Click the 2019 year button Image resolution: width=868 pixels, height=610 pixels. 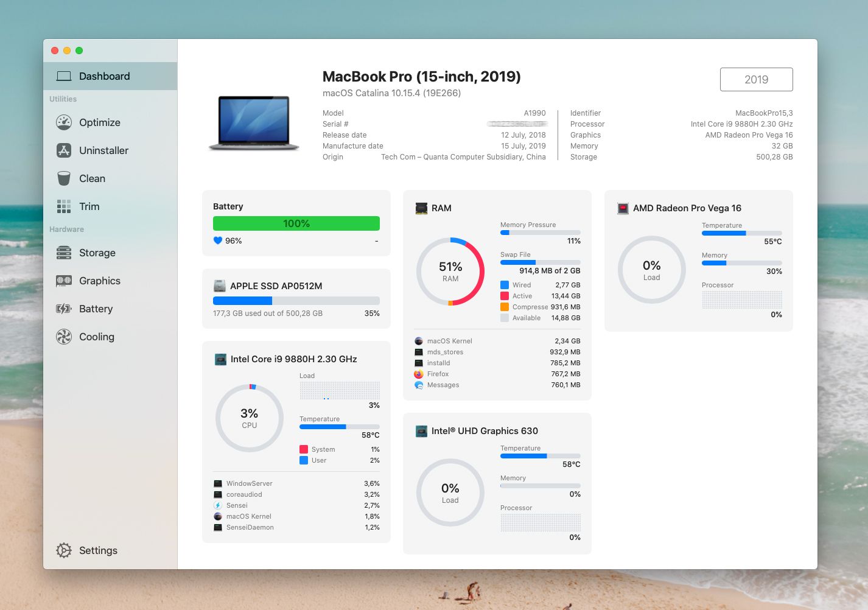(756, 79)
